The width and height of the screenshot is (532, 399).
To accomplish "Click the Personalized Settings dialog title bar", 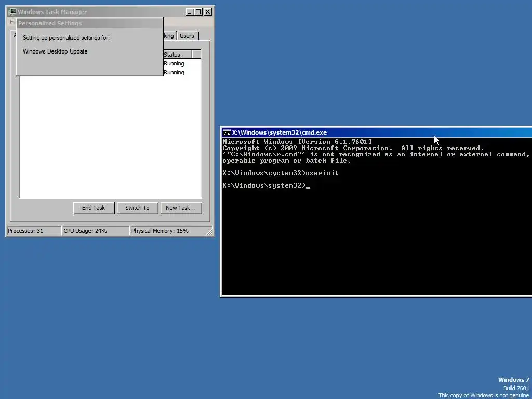I will click(89, 23).
